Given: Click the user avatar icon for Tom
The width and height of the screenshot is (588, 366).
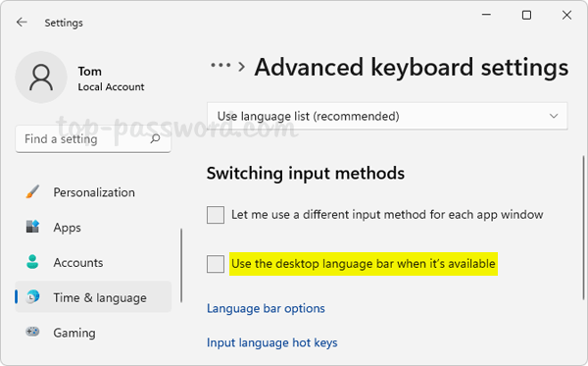Looking at the screenshot, I should pos(41,78).
